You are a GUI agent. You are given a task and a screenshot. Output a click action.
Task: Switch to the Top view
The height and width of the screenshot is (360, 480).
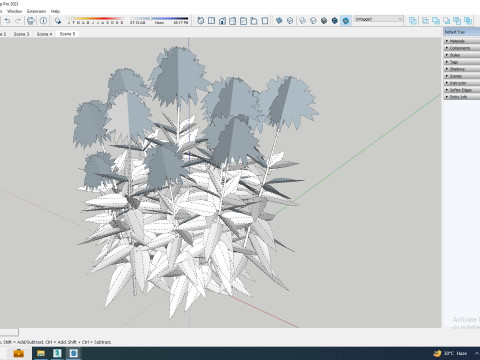point(211,21)
